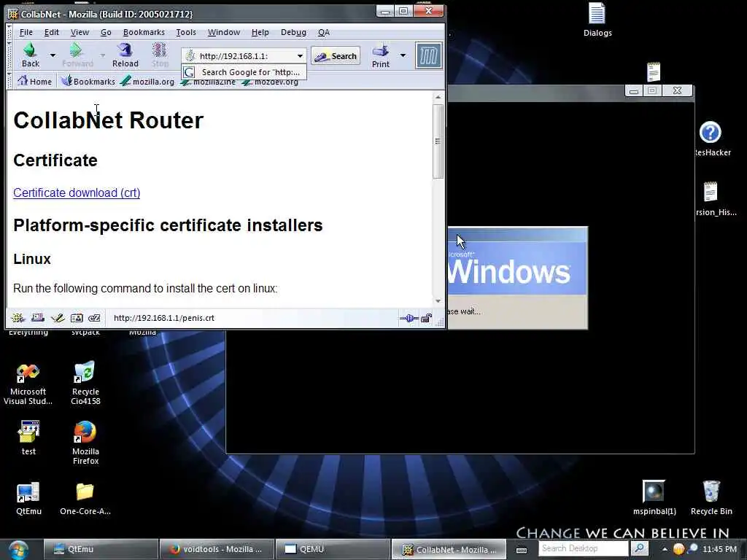Click the orange globe tray icon
Image resolution: width=747 pixels, height=560 pixels.
[x=678, y=549]
